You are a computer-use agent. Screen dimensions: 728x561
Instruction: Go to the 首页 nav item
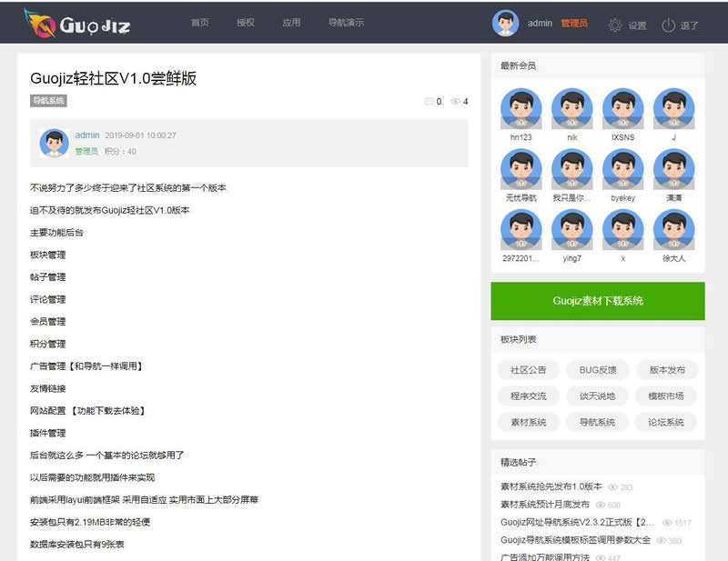click(x=199, y=24)
